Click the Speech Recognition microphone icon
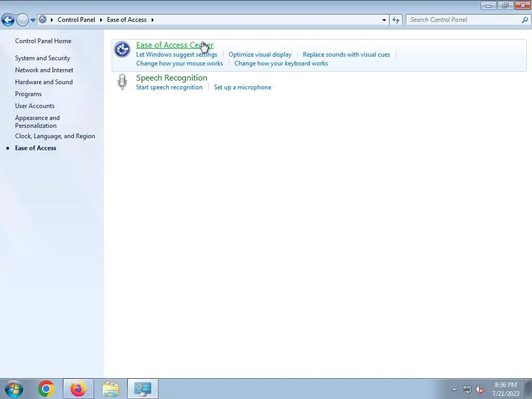 [x=122, y=82]
